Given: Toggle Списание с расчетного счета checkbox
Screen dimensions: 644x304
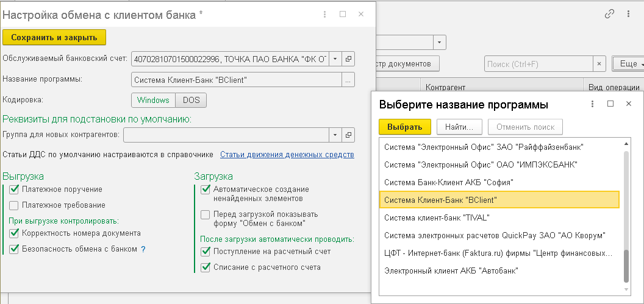Looking at the screenshot, I should point(206,267).
